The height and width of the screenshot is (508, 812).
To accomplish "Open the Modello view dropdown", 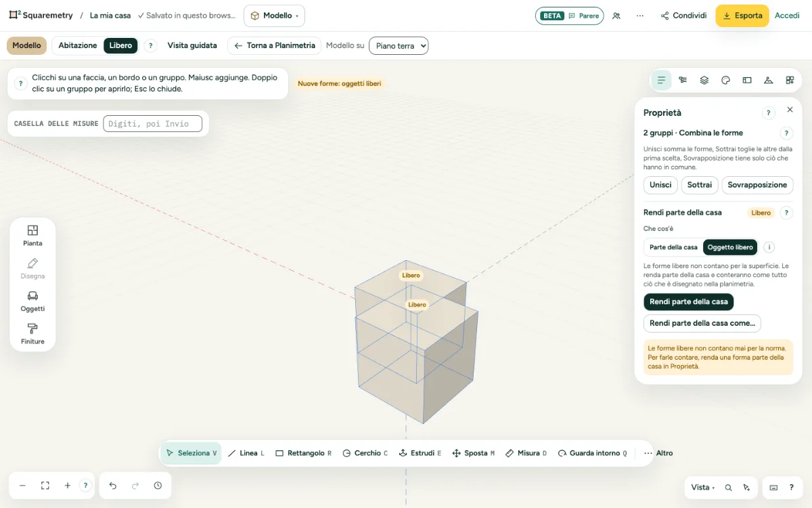I will [x=274, y=16].
